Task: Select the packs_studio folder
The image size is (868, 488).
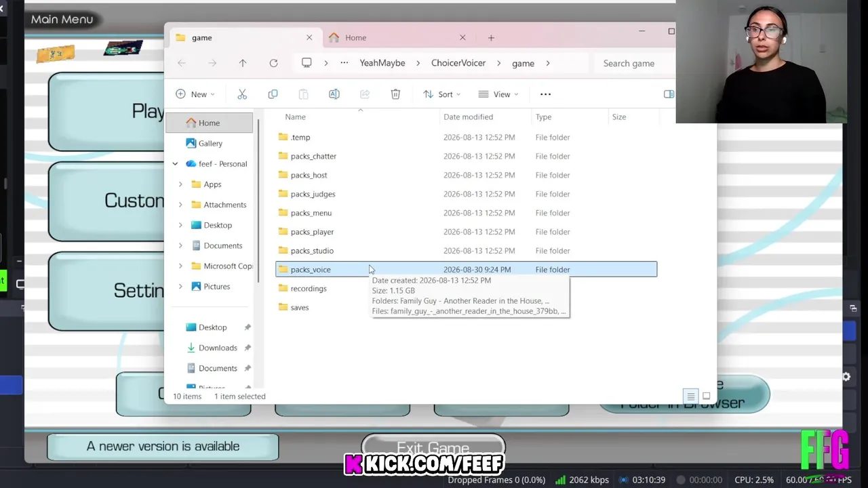Action: (466, 251)
